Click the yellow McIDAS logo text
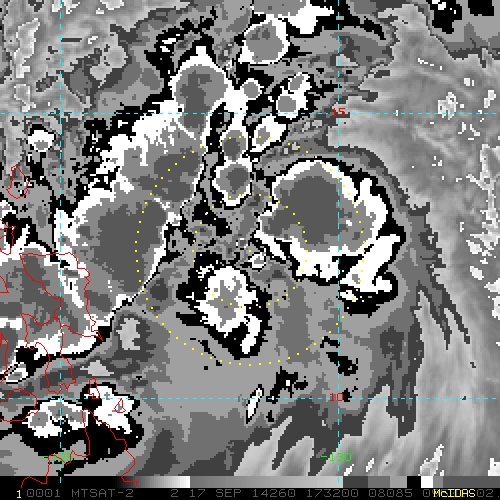Image resolution: width=500 pixels, height=500 pixels. coord(454,493)
